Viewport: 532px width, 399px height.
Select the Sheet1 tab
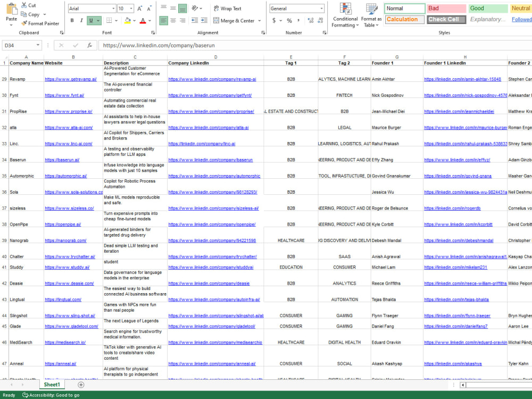click(x=52, y=385)
